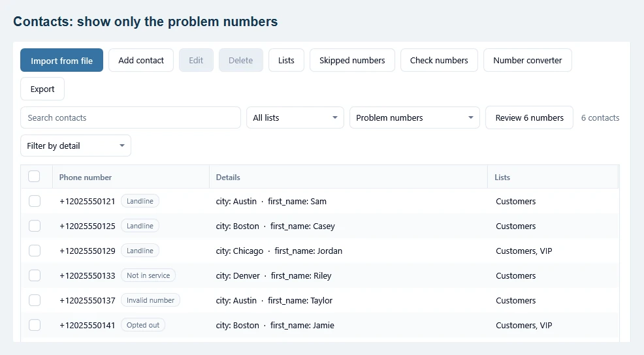Click details for first_name: Casey

275,226
